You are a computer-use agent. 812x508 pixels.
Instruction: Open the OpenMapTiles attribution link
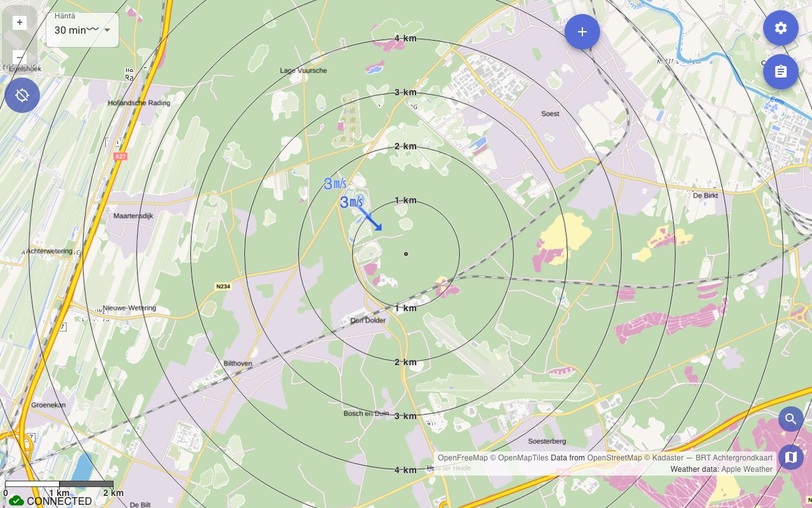coord(523,458)
